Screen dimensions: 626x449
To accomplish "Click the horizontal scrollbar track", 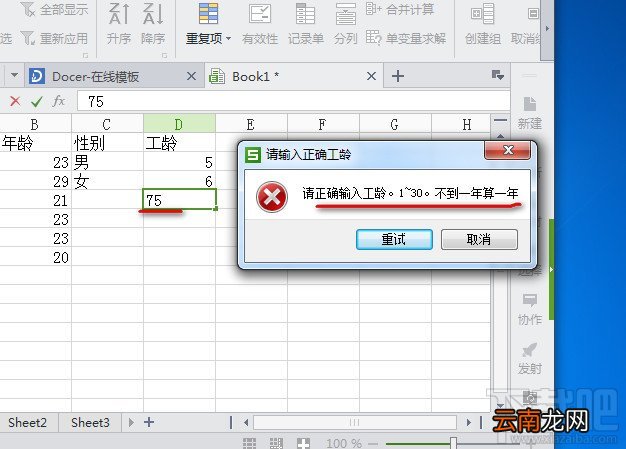I will [355, 422].
